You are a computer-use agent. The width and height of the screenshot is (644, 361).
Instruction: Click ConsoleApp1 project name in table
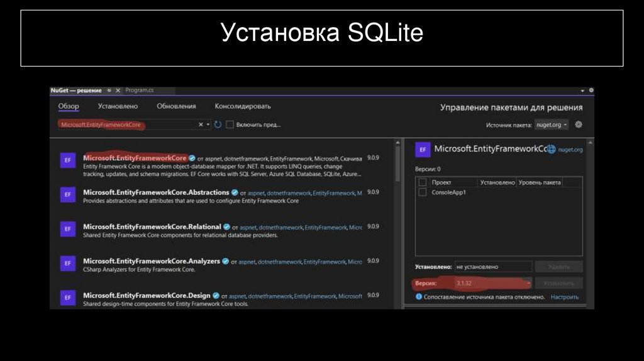click(448, 192)
